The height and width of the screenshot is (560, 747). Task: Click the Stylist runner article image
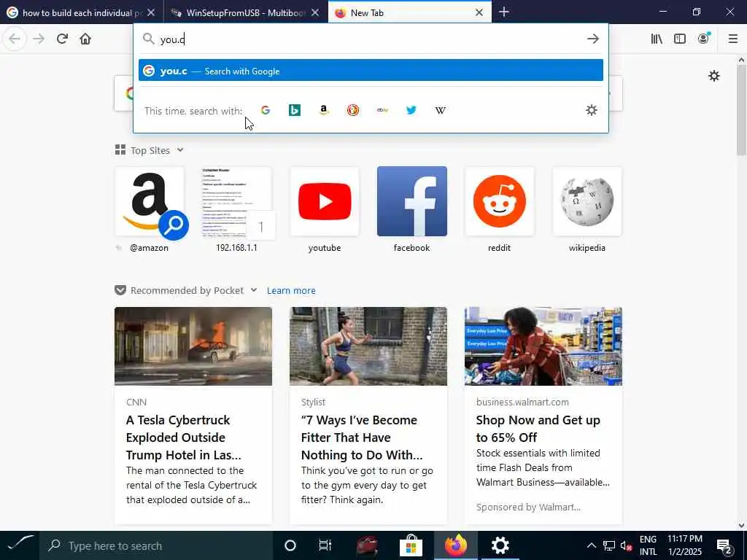click(x=368, y=346)
